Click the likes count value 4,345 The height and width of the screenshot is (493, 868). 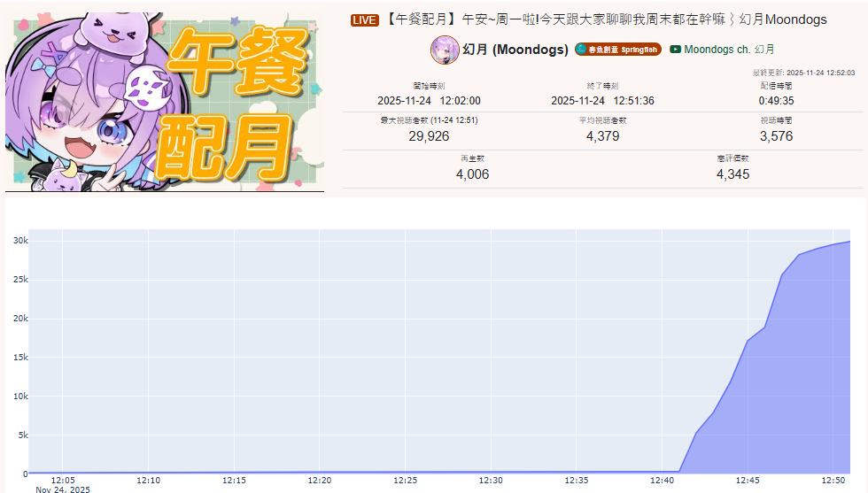pyautogui.click(x=732, y=174)
